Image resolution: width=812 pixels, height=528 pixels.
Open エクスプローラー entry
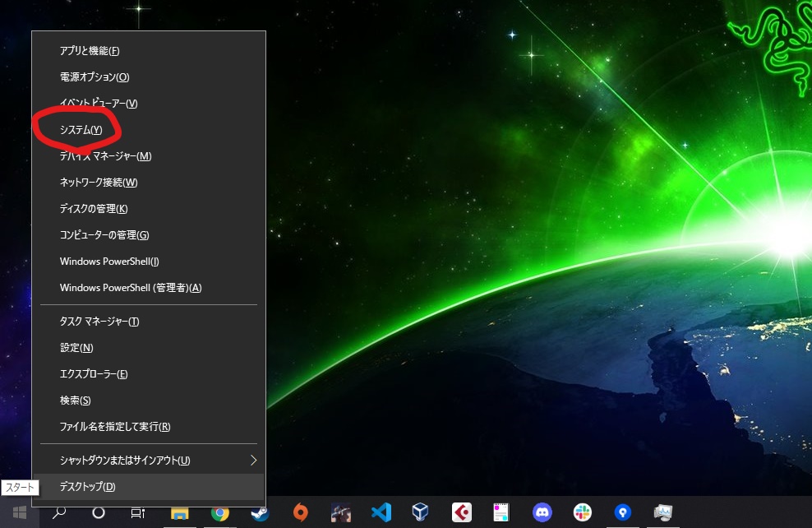(x=148, y=374)
